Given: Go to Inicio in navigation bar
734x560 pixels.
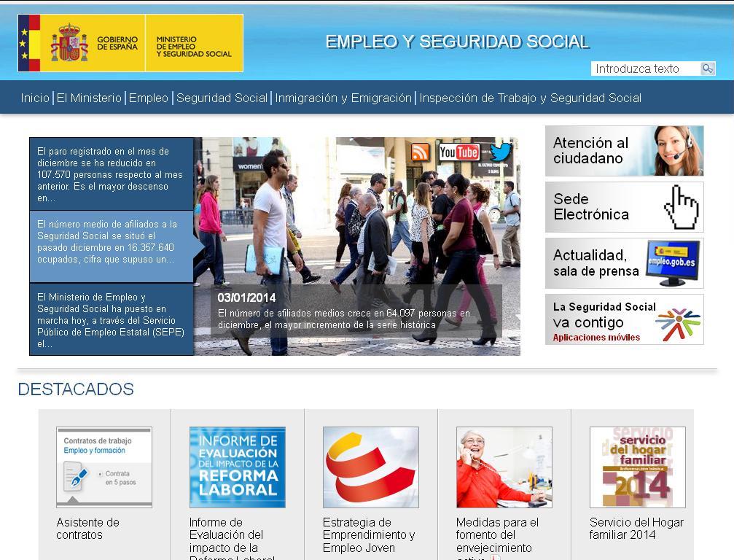Looking at the screenshot, I should (35, 98).
